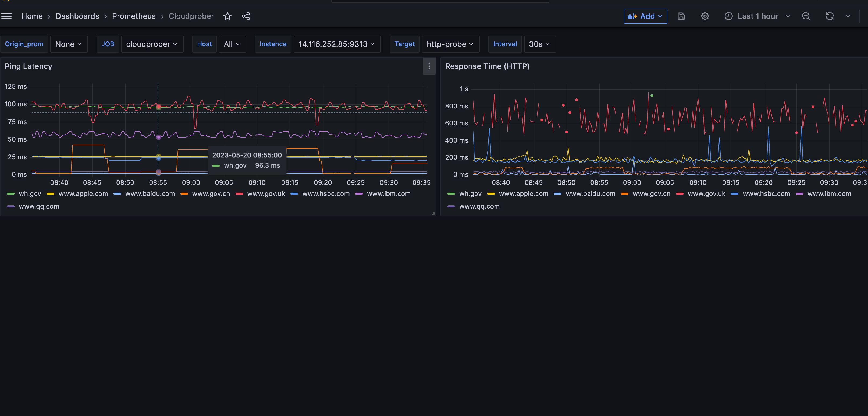Click the refresh dashboard icon

(x=829, y=16)
